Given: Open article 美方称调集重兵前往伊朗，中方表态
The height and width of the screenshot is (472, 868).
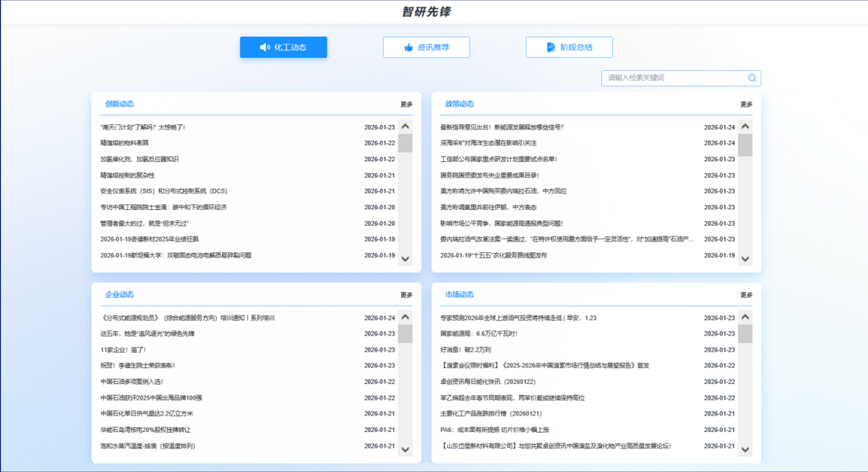Looking at the screenshot, I should tap(488, 207).
